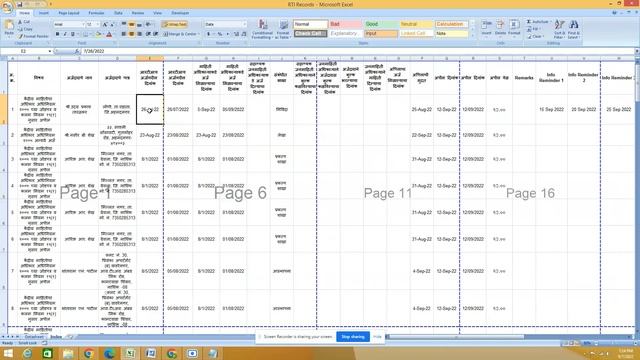Click the formula bar showing 7/26/2022
Viewport: 640px width, 360px height.
coord(358,51)
